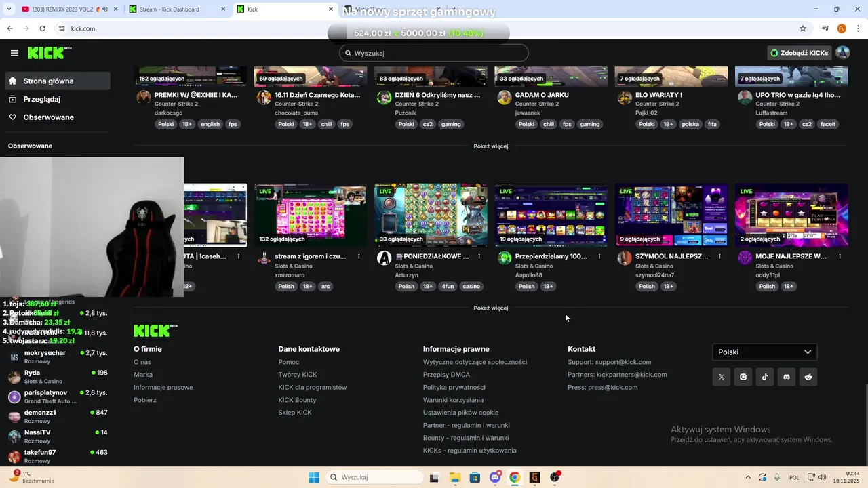
Task: Open Kick's TikTok social page
Action: pyautogui.click(x=765, y=377)
